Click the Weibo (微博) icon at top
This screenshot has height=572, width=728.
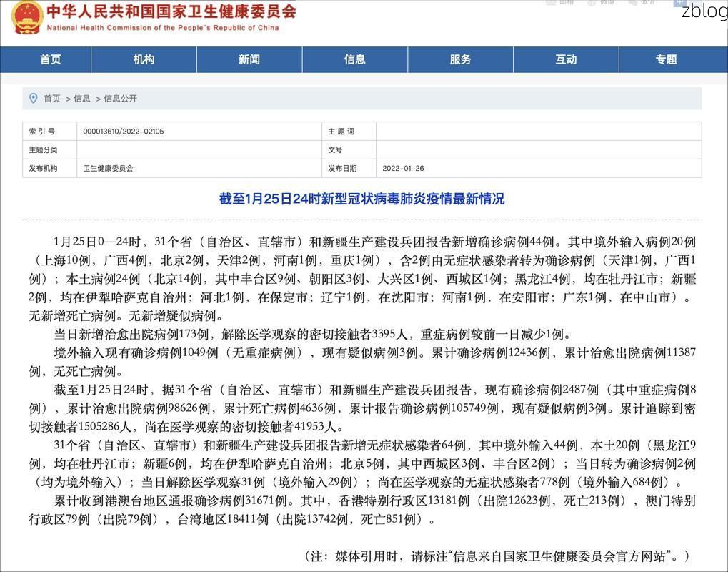[592, 4]
